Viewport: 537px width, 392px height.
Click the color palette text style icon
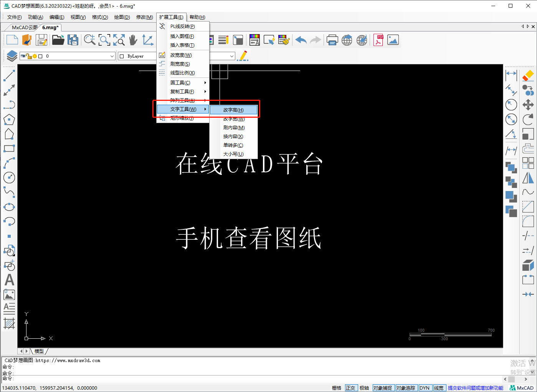click(x=254, y=40)
